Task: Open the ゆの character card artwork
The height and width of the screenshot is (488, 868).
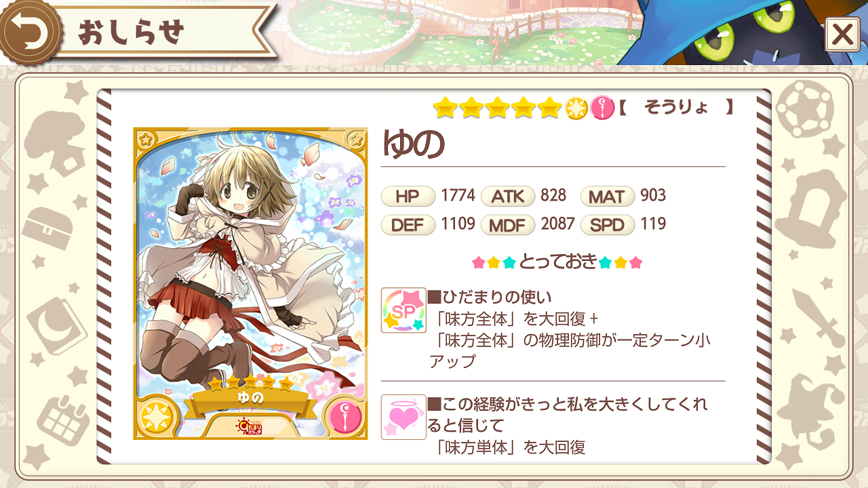Action: point(250,283)
